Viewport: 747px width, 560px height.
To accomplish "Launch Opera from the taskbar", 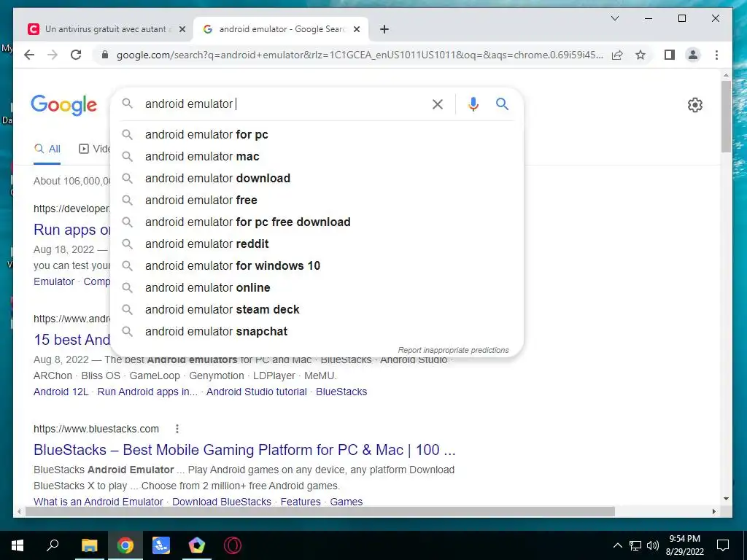I will 233,545.
